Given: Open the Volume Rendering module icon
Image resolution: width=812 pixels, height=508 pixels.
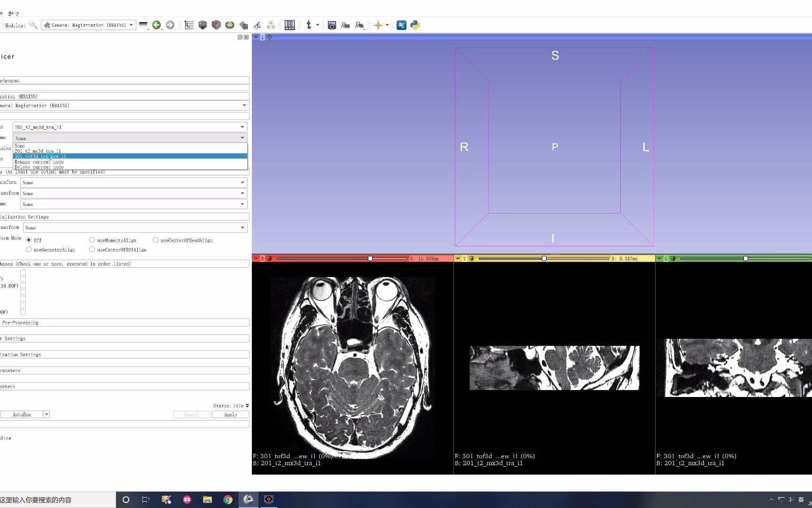Looking at the screenshot, I should coord(216,25).
